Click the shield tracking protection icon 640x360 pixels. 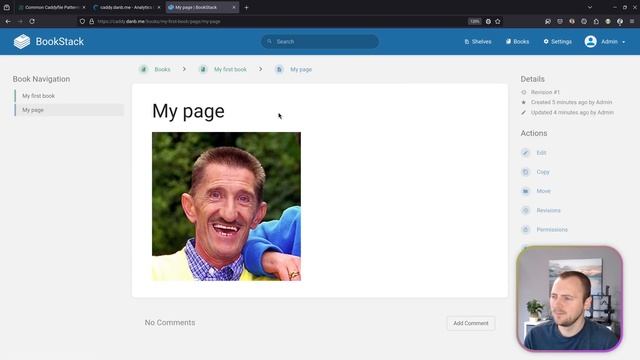tap(82, 21)
